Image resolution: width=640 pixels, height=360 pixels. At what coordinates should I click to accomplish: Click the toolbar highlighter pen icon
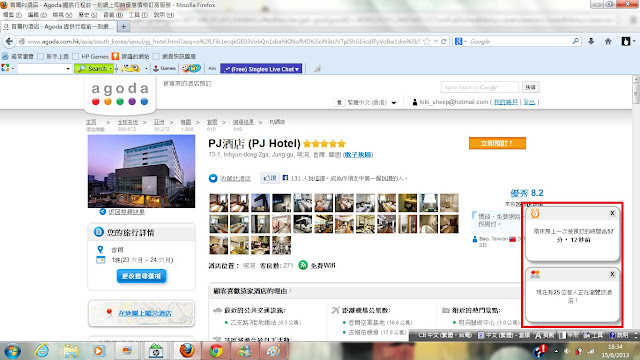tap(317, 69)
